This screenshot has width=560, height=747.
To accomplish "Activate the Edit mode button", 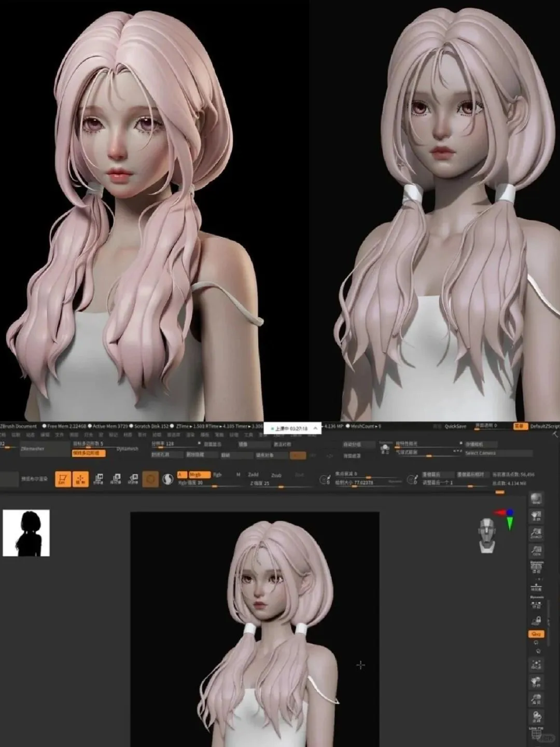I will click(63, 479).
